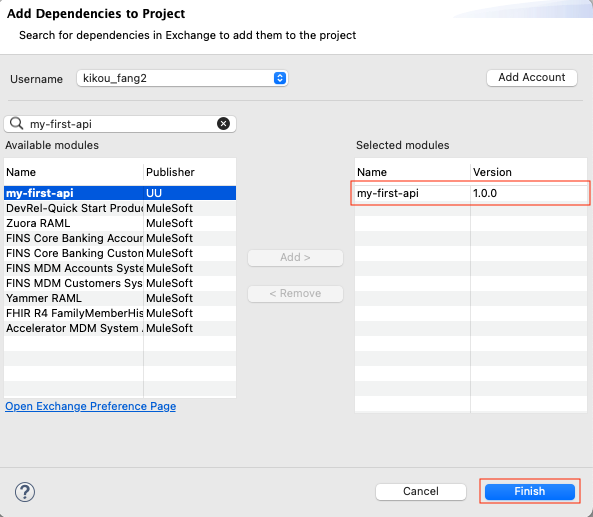The image size is (593, 517).
Task: Click the magnifying glass search icon
Action: (x=16, y=123)
